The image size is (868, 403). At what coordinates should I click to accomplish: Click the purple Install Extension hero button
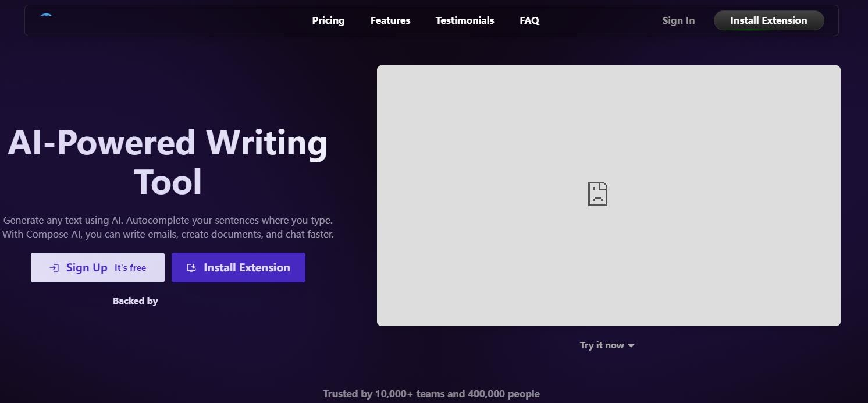tap(239, 267)
